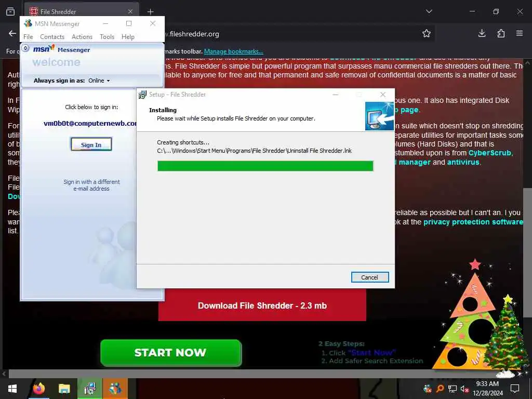Image resolution: width=532 pixels, height=399 pixels.
Task: Click MSN Messenger title bar butterfly icon
Action: click(28, 23)
